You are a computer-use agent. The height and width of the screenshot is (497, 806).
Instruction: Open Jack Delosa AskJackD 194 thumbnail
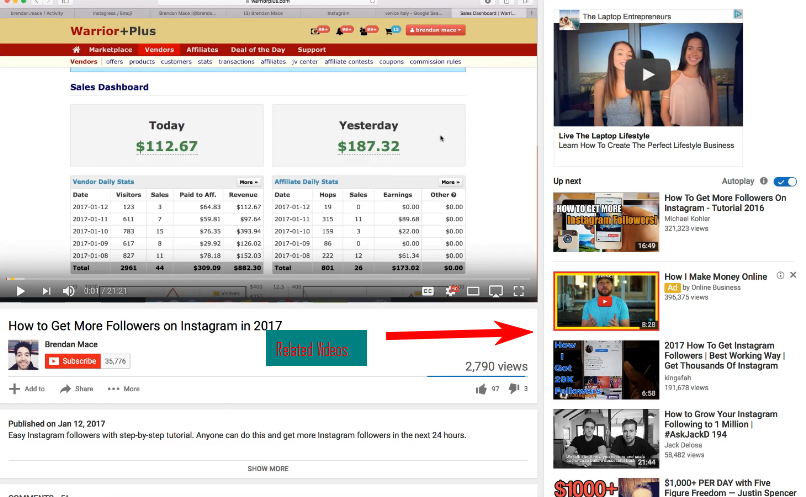click(606, 439)
